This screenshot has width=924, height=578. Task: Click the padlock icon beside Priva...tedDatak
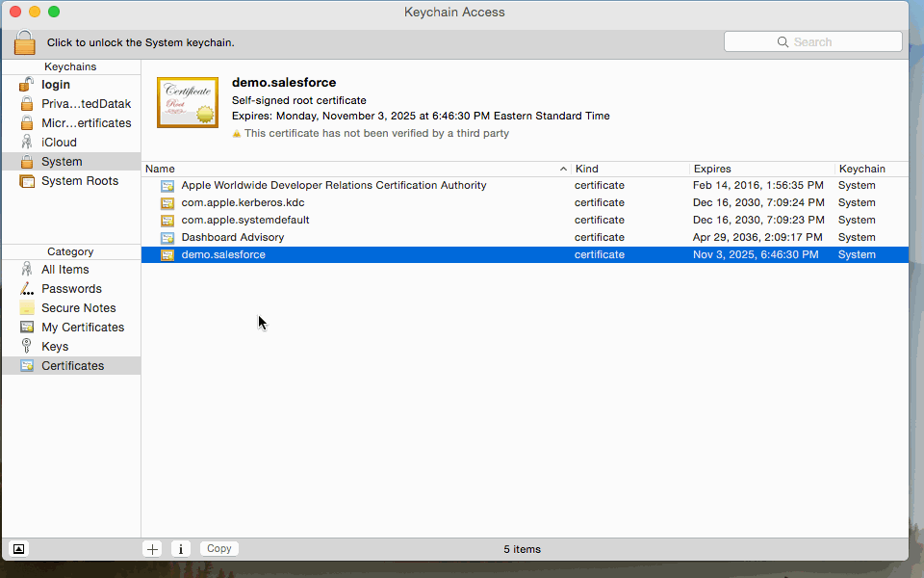coord(27,104)
